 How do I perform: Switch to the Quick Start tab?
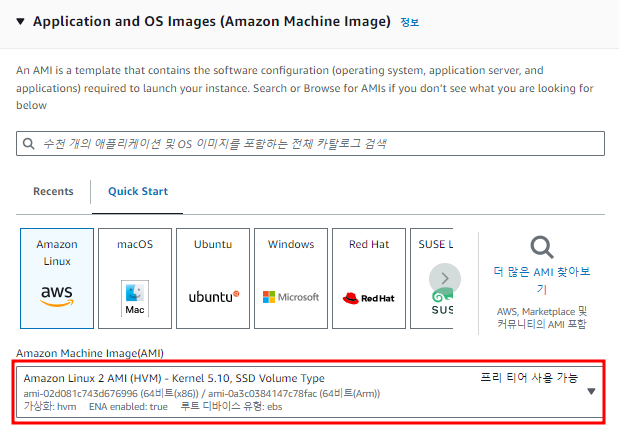coord(138,191)
